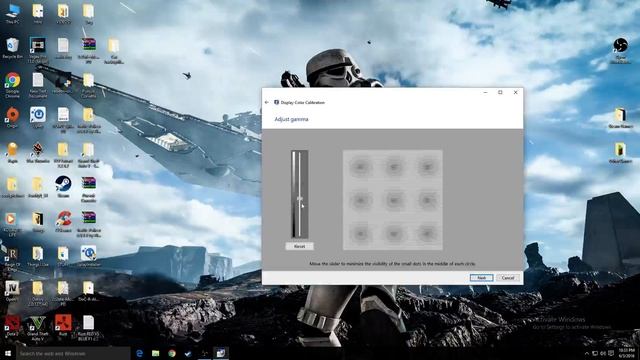Select This PC desktop icon
This screenshot has width=640, height=360.
(12, 14)
